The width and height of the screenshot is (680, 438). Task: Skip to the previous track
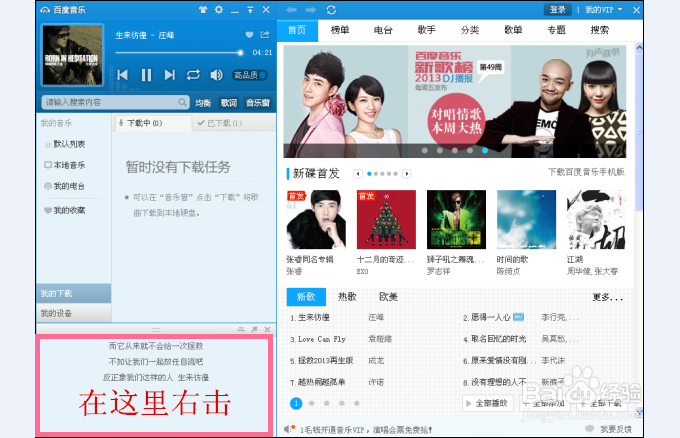click(x=123, y=75)
